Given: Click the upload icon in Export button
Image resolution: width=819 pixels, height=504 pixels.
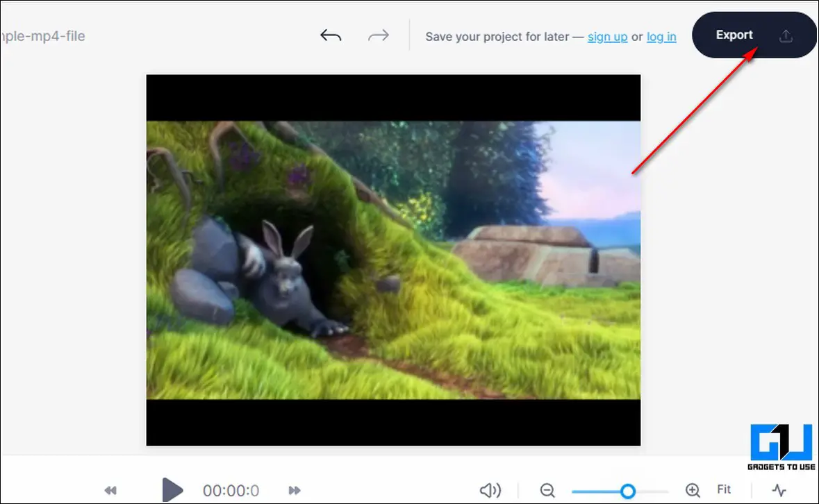Looking at the screenshot, I should pyautogui.click(x=786, y=36).
